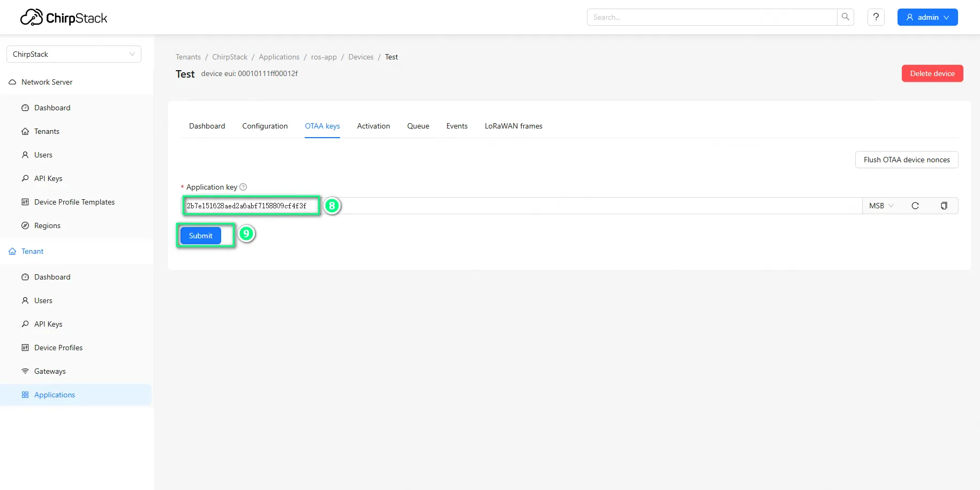Open the Configuration tab
The image size is (980, 490).
point(265,126)
